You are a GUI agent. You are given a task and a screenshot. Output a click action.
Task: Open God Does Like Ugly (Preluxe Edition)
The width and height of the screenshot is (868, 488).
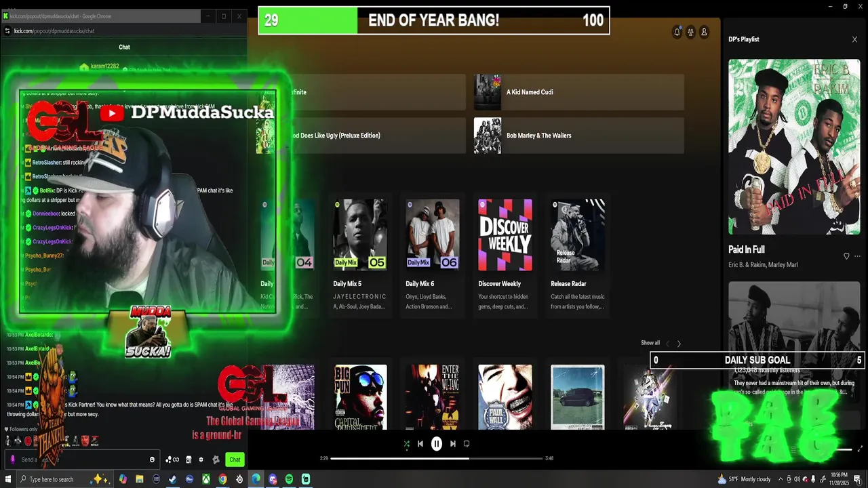[361, 136]
